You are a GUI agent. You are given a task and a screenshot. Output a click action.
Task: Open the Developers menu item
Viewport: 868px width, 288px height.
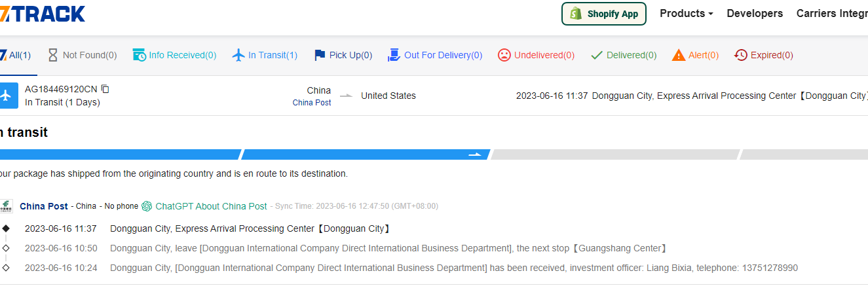pos(755,14)
